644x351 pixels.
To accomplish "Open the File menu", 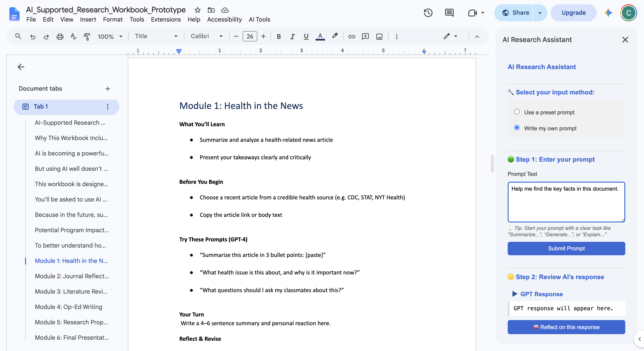I will [x=31, y=19].
